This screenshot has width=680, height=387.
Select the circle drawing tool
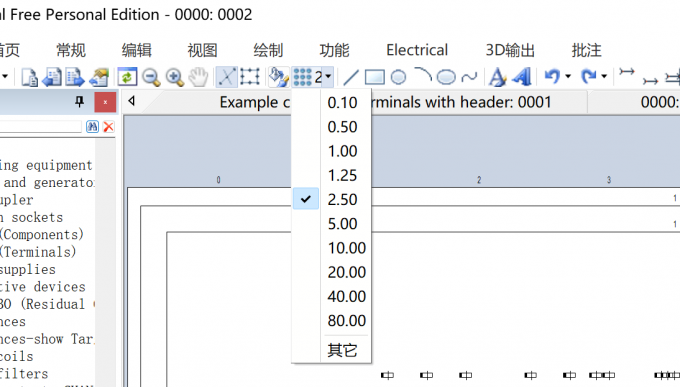coord(398,78)
